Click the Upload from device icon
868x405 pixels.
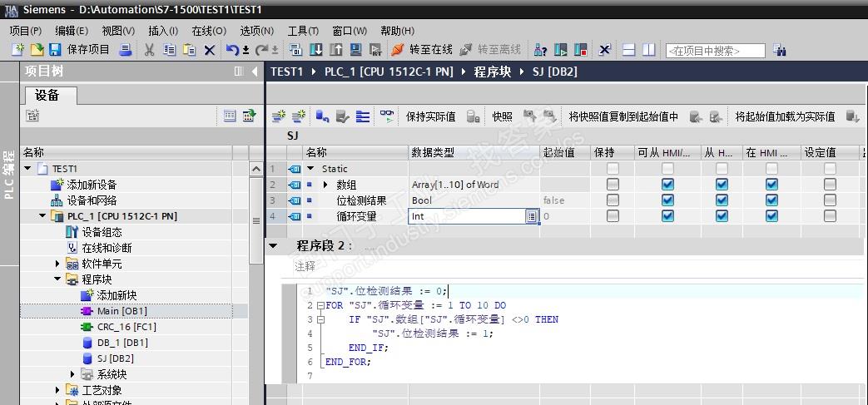pyautogui.click(x=336, y=50)
